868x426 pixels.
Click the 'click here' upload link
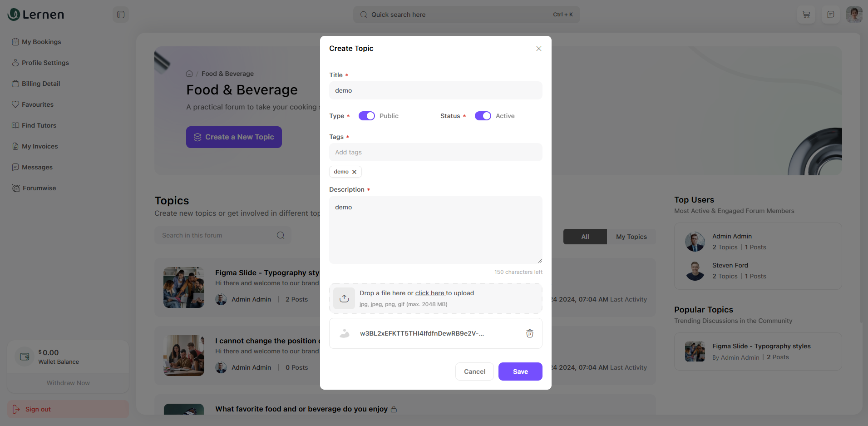(x=430, y=293)
